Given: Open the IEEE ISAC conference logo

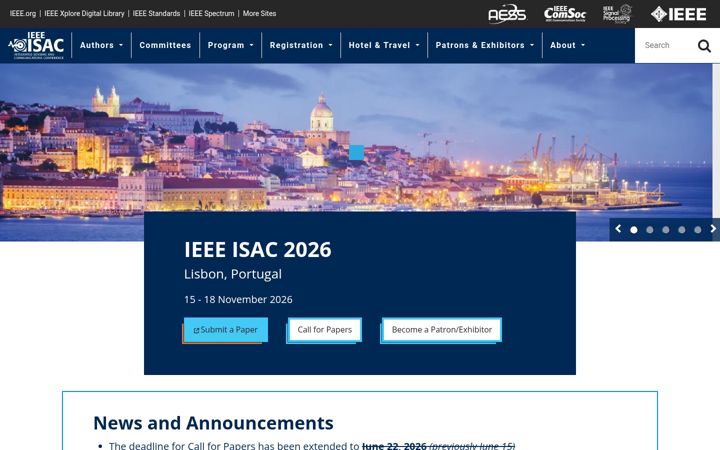Looking at the screenshot, I should [x=36, y=45].
